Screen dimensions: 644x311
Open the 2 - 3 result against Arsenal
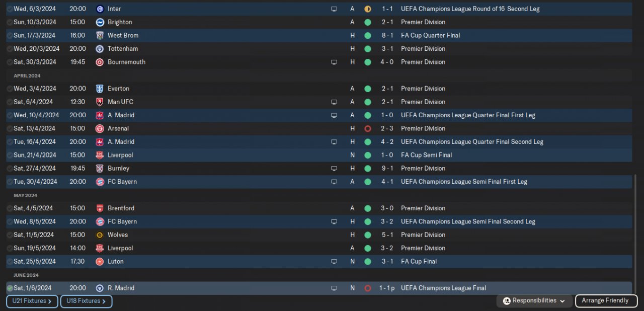[387, 128]
